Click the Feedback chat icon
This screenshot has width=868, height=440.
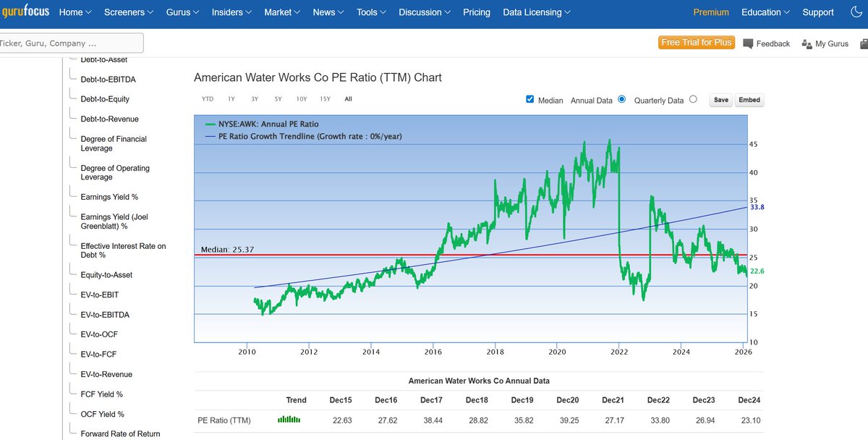748,43
